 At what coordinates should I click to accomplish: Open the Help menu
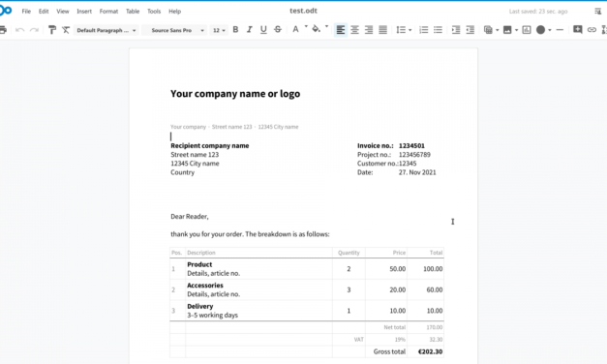[x=174, y=12]
